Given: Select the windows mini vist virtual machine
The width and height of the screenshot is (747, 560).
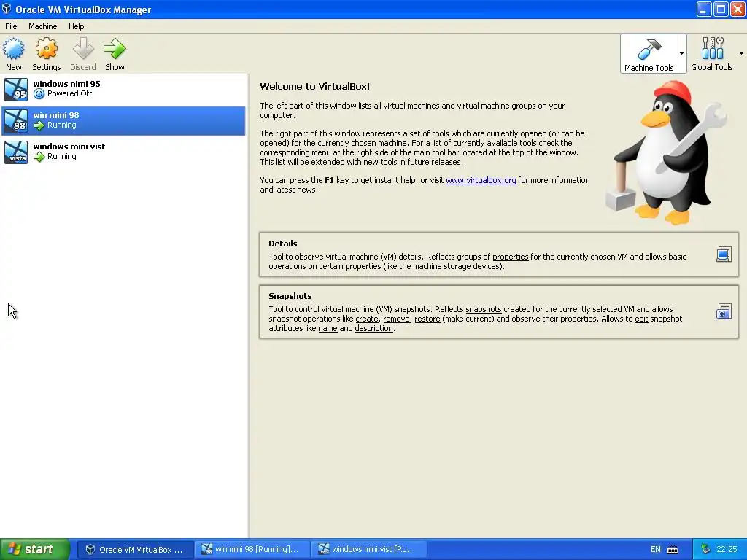Looking at the screenshot, I should point(123,152).
